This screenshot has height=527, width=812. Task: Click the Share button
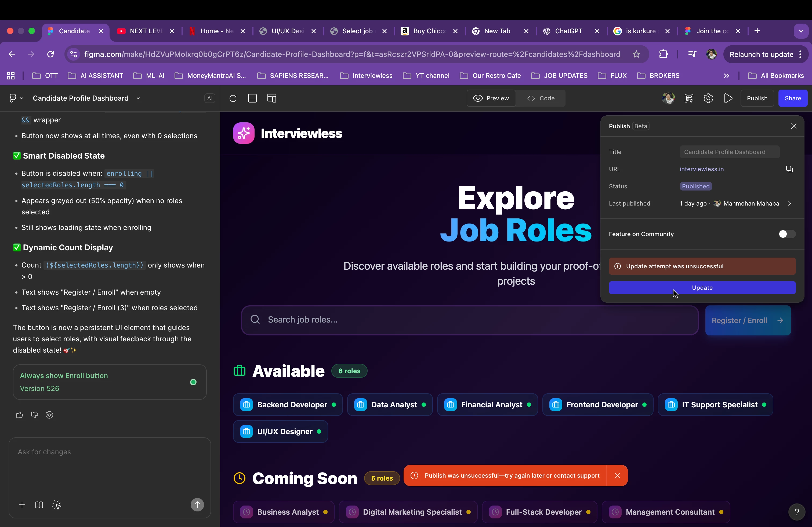(x=793, y=98)
